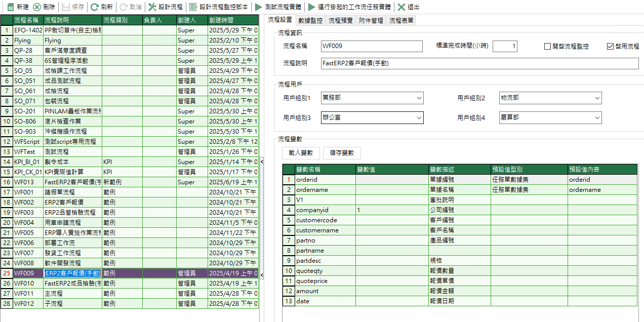Select the WF001 請假單流程 row

pos(130,192)
